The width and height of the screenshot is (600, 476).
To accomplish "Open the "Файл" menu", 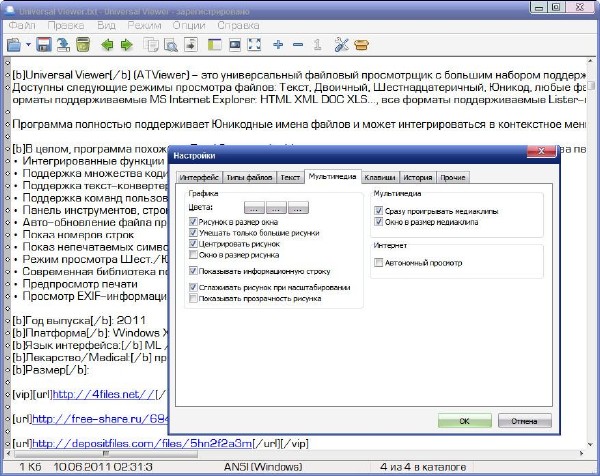I will coord(19,22).
